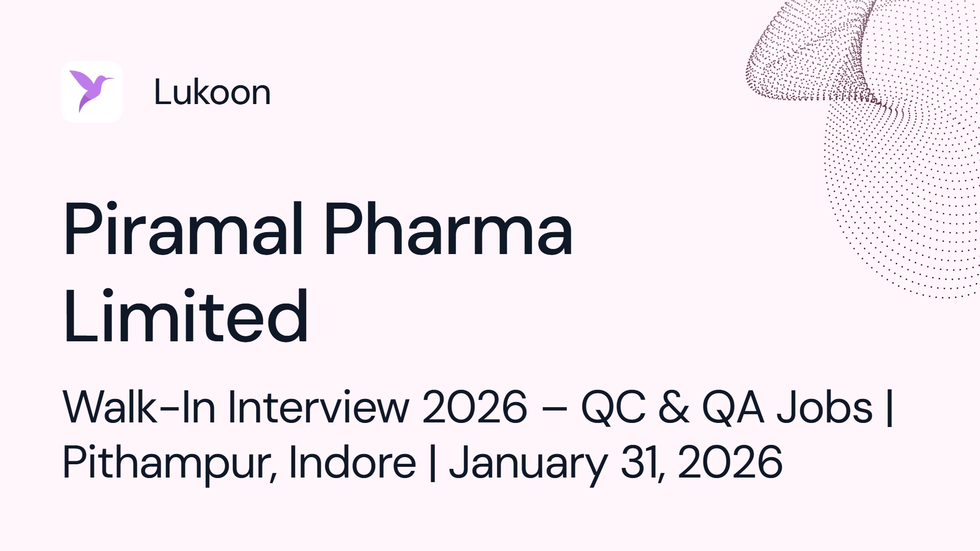Click the QC text in subtitle
The image size is (980, 551).
[x=614, y=407]
